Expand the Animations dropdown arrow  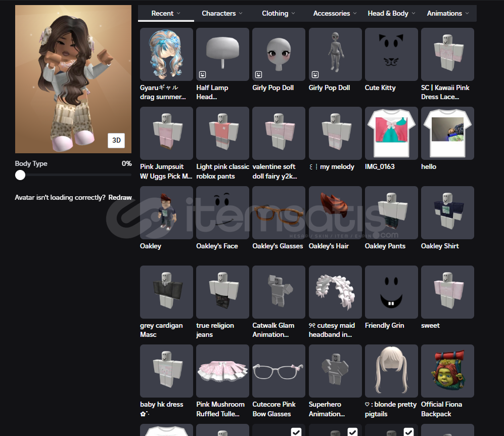point(467,13)
